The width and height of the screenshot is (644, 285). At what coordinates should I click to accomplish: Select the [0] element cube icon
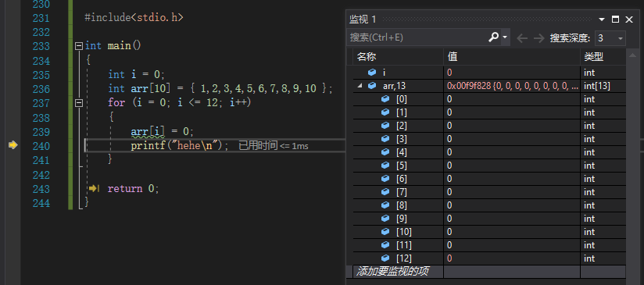[385, 99]
